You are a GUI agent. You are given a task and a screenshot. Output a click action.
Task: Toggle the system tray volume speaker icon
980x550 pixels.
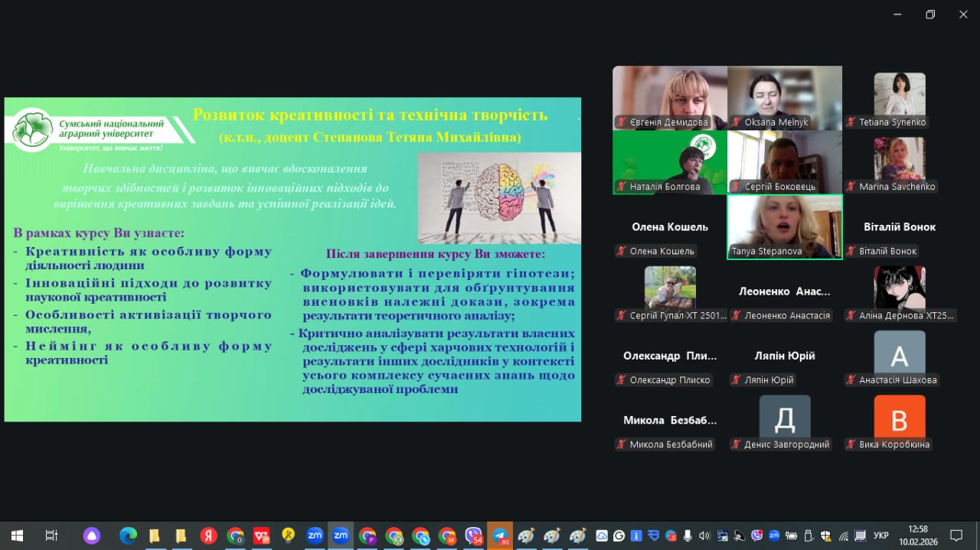(704, 535)
